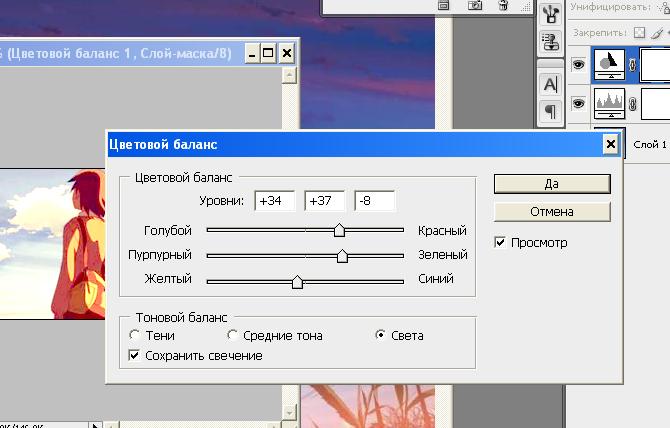The image size is (670, 428).
Task: Open the Clone Source stamp panel icon
Action: tap(550, 41)
